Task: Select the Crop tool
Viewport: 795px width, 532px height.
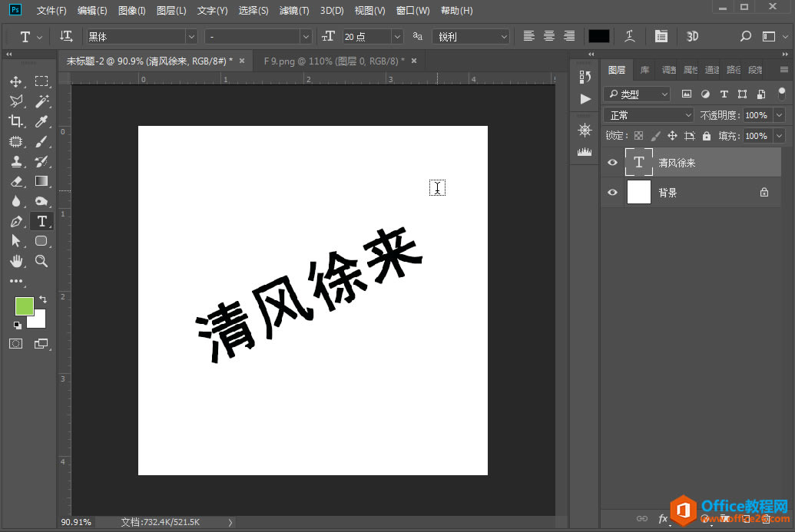Action: [x=15, y=121]
